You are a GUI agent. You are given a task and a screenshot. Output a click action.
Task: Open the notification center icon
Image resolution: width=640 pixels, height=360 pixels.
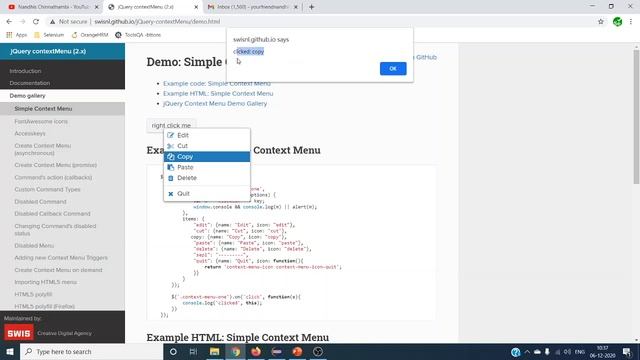coord(627,352)
